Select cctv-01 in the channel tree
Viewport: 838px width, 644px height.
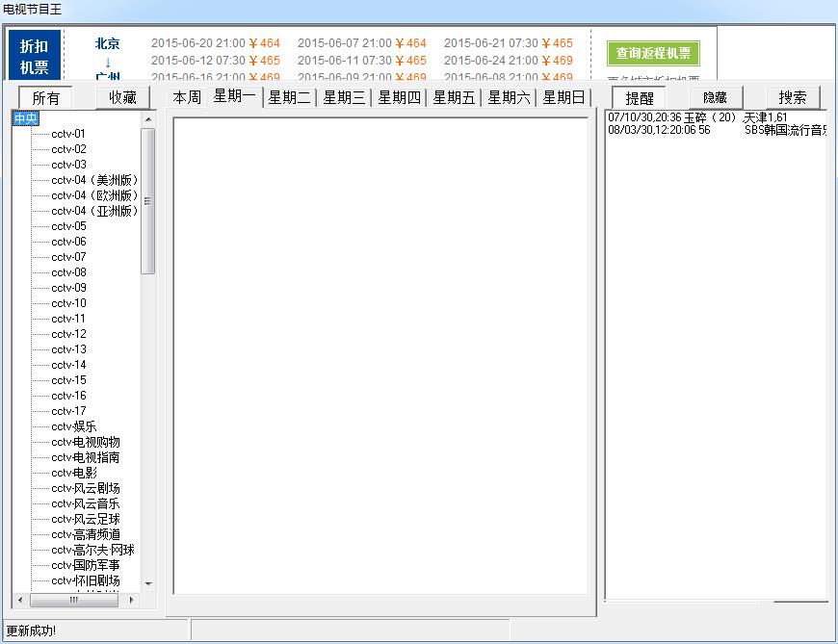coord(68,134)
